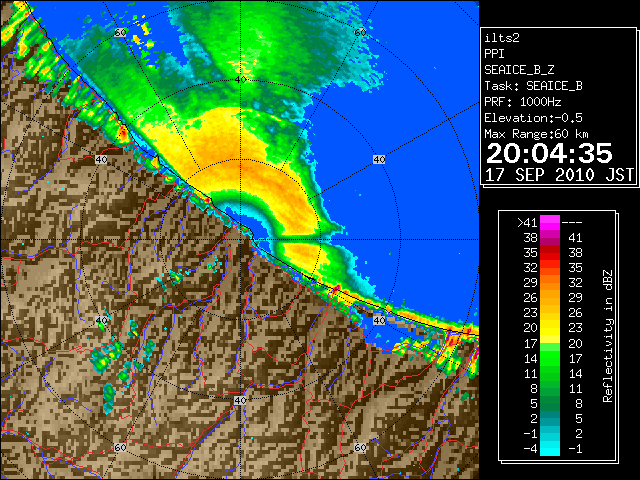Screen dimensions: 640x480
Task: Select the 'SEAICE_B_Z' product label
Action: [519, 70]
